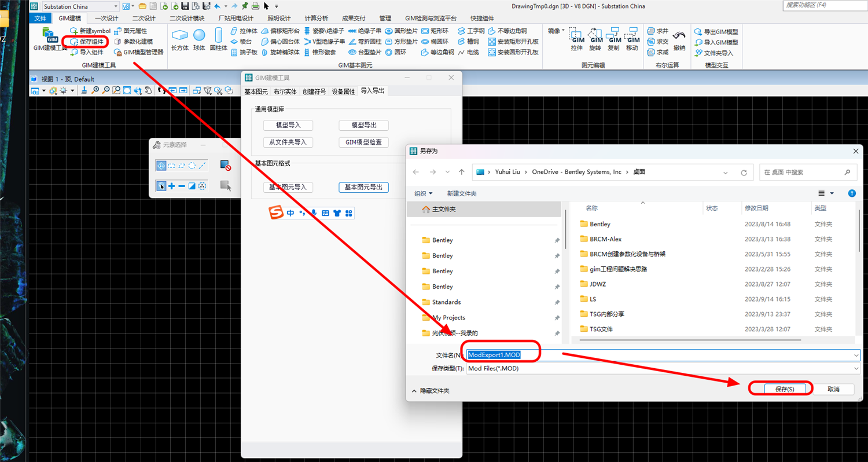Select the Line selection mode in 元素选择
868x462 pixels.
coord(203,166)
